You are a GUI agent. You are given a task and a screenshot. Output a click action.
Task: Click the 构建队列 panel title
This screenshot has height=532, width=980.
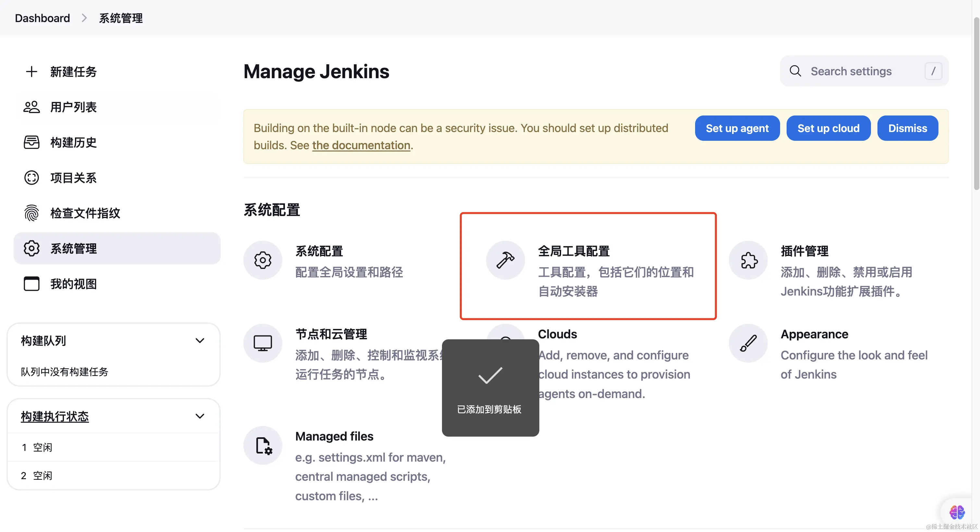[43, 340]
